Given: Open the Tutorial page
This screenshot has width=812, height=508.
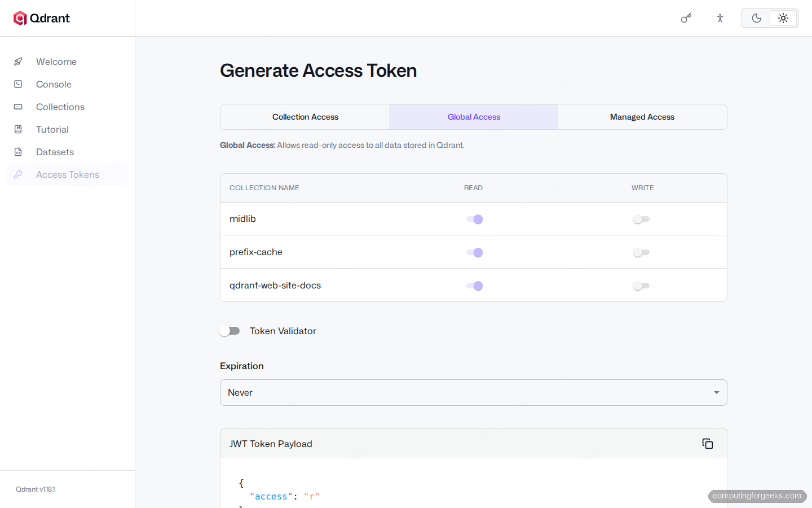Looking at the screenshot, I should coord(67,129).
